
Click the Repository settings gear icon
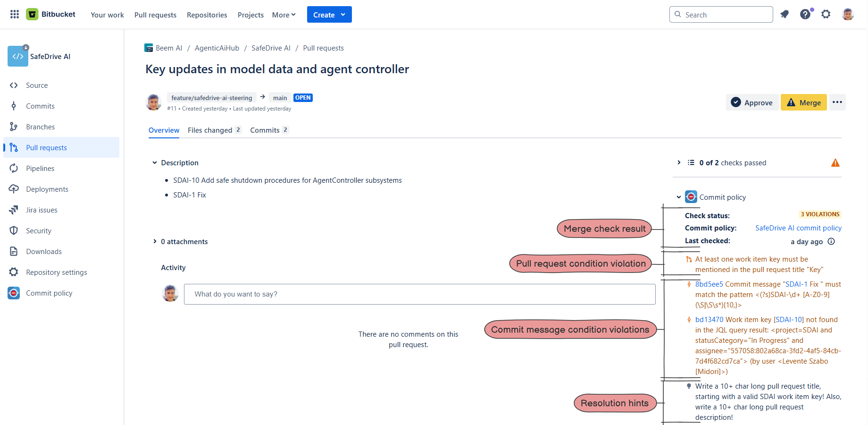pyautogui.click(x=14, y=272)
